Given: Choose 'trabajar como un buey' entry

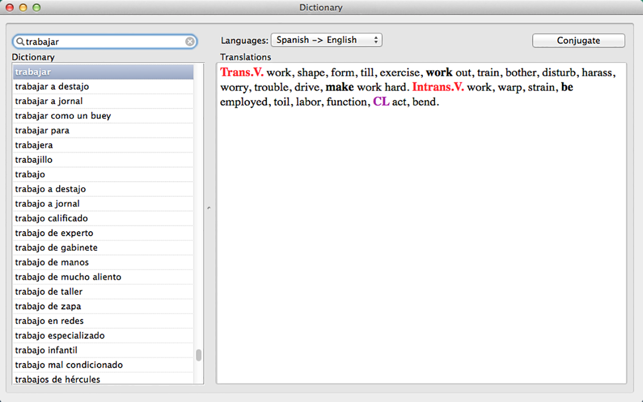Looking at the screenshot, I should tap(103, 116).
